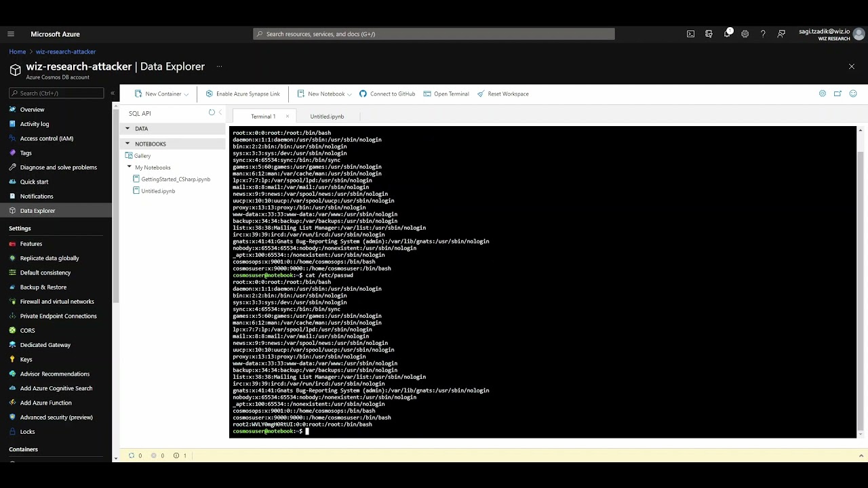Open Dedicated Gateway
868x488 pixels.
[x=45, y=345]
